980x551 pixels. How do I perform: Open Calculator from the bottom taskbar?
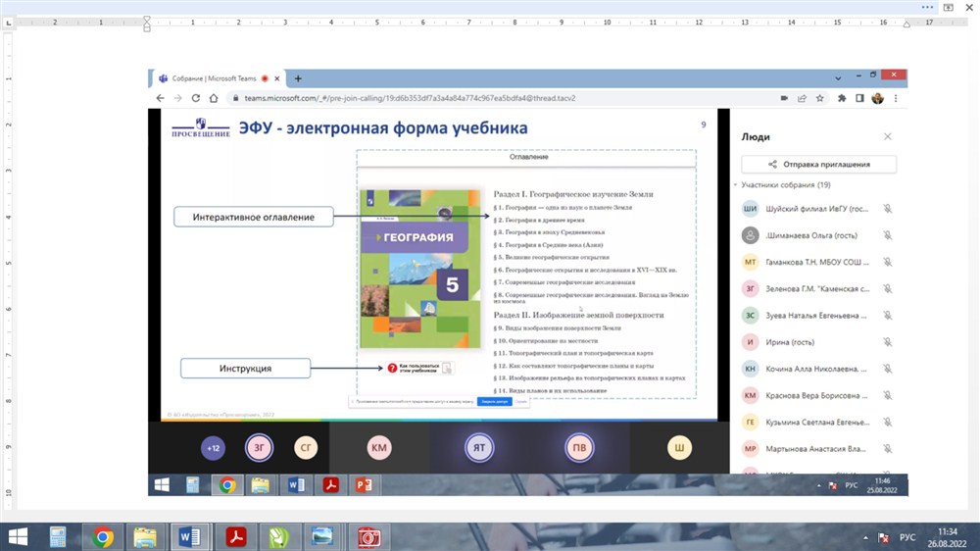click(59, 536)
